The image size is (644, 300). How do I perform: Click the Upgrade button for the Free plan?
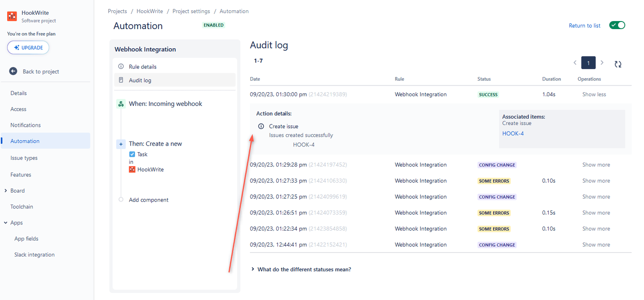pos(28,47)
